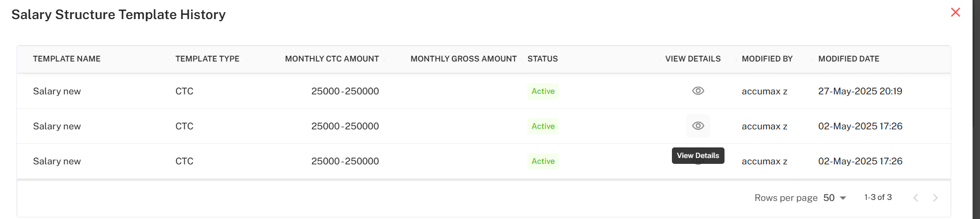Click the View Details tooltip

point(697,155)
